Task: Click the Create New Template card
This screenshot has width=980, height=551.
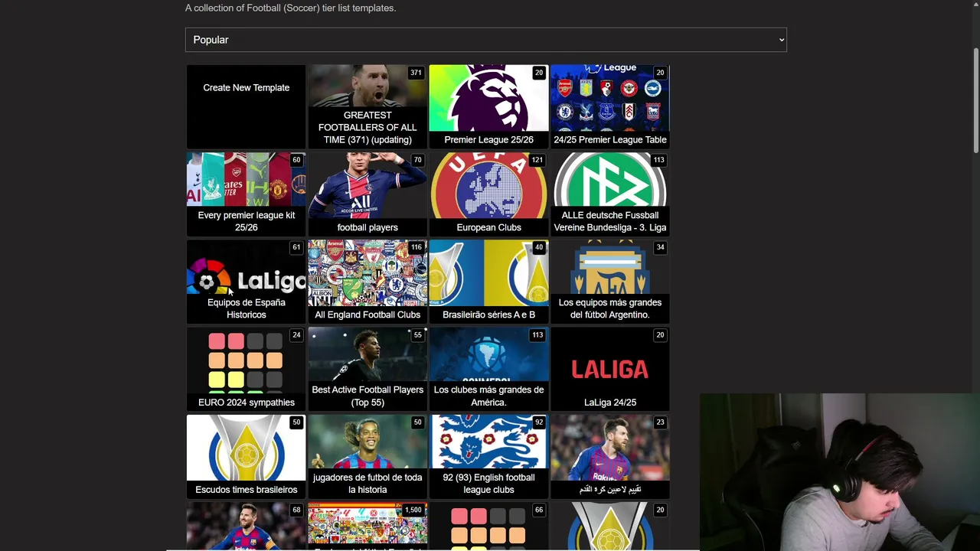Action: [x=247, y=106]
